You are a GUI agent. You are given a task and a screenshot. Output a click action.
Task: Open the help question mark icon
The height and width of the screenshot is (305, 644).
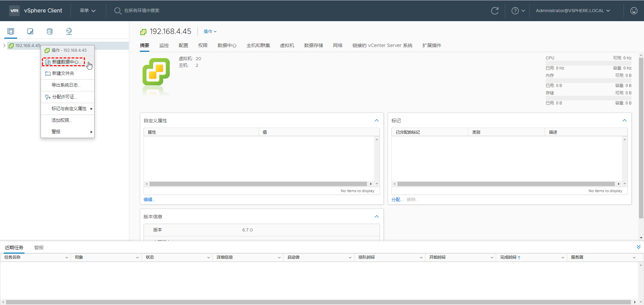(515, 11)
